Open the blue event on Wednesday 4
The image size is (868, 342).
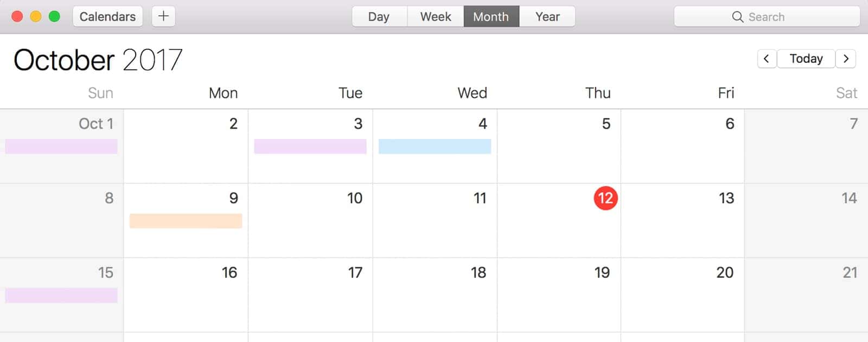click(x=435, y=147)
